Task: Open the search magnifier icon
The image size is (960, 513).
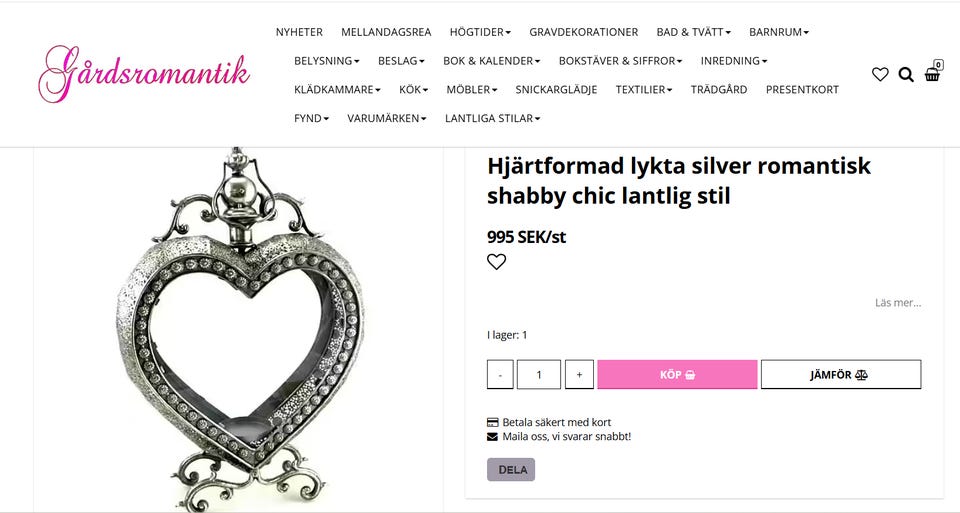Action: pos(906,75)
